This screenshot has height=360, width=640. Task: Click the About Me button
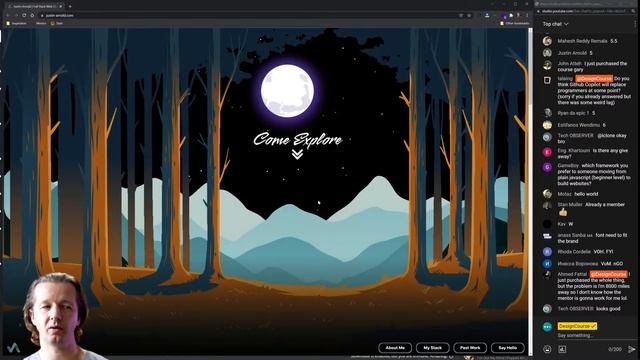(x=395, y=348)
